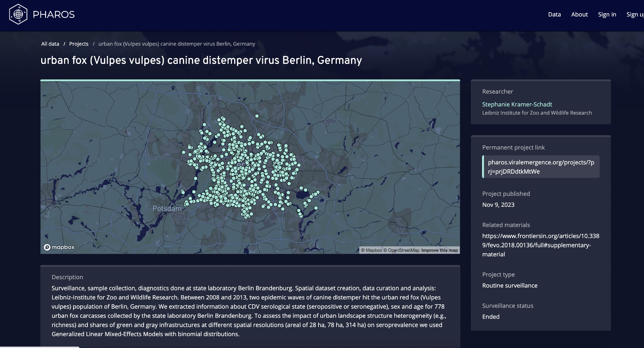Click the isolated northernmost data point
Image resolution: width=644 pixels, height=348 pixels.
257,116
